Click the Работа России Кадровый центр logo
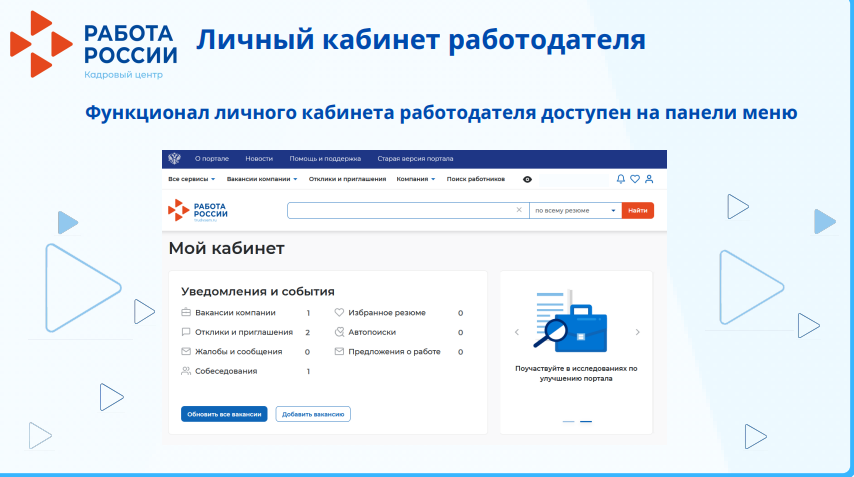This screenshot has width=854, height=477. (x=94, y=45)
